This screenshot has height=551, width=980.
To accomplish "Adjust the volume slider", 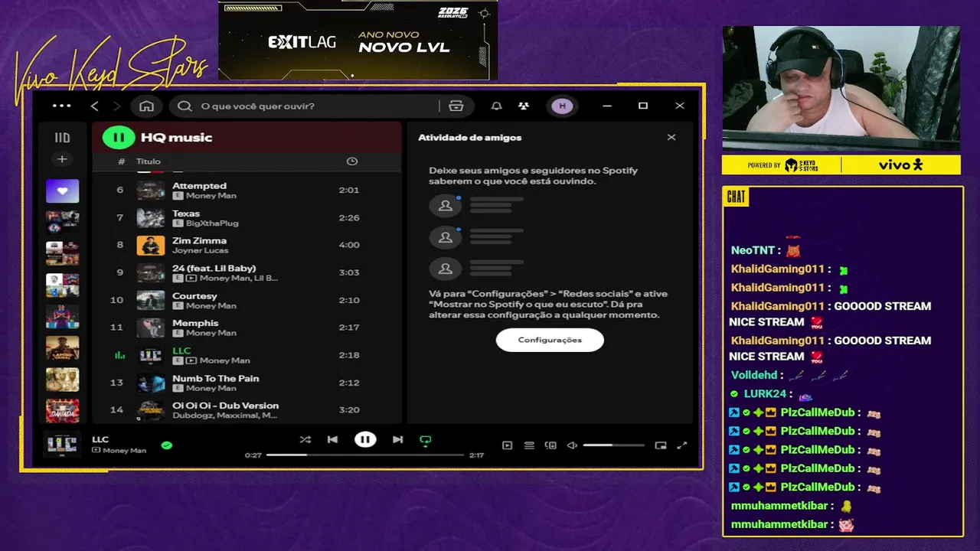I will (x=613, y=445).
